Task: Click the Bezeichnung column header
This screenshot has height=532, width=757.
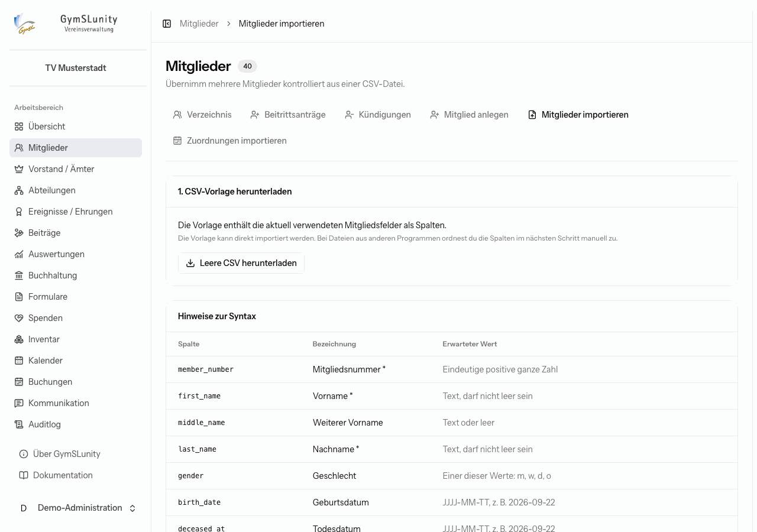Action: click(334, 344)
